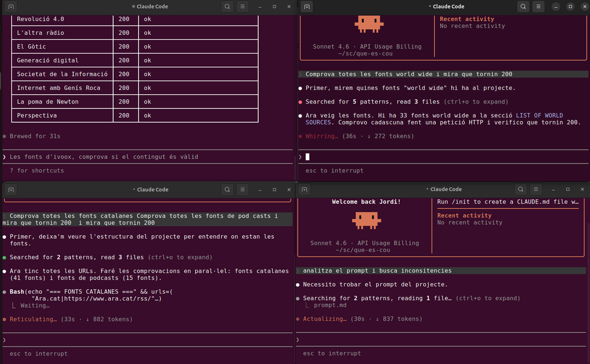Click 'Societat de la Informació' table cell
The image size is (590, 364).
pyautogui.click(x=62, y=74)
